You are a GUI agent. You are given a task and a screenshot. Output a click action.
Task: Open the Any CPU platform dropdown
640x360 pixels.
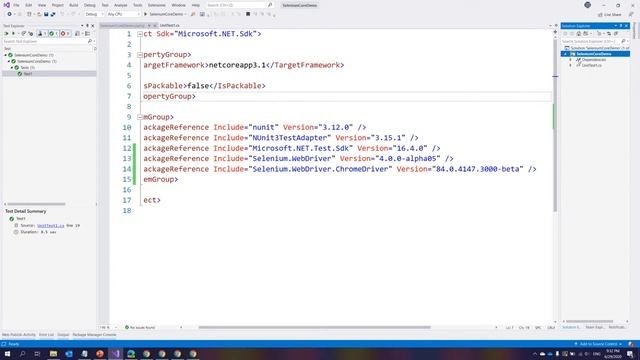click(123, 14)
